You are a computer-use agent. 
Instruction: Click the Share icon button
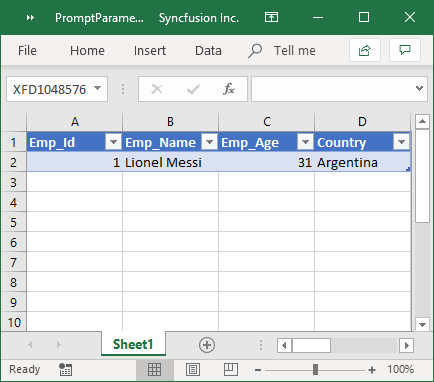pos(365,50)
